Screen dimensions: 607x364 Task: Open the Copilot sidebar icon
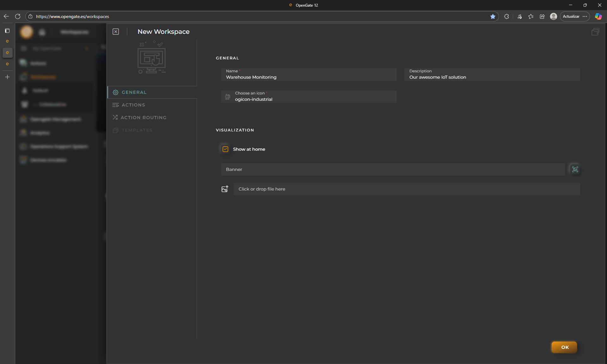(598, 16)
